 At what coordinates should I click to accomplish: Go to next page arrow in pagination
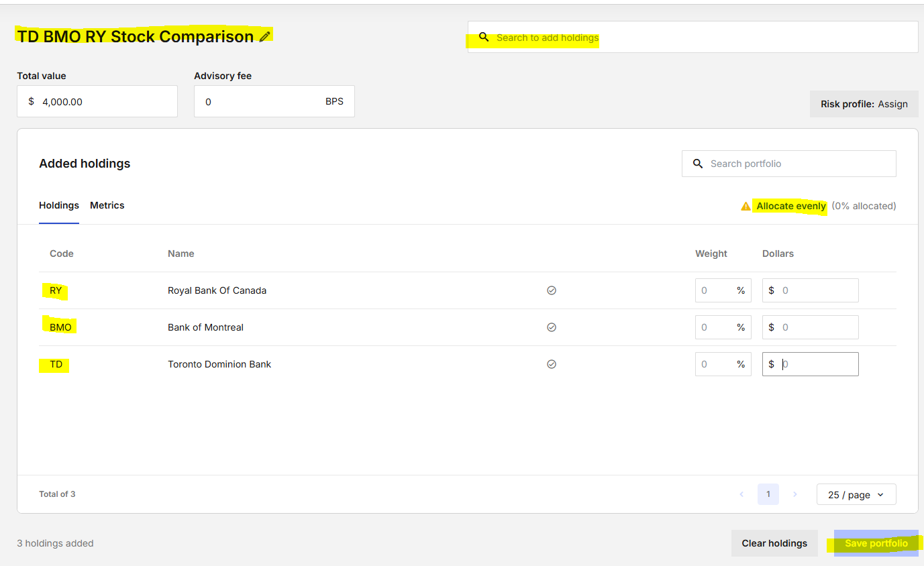795,494
